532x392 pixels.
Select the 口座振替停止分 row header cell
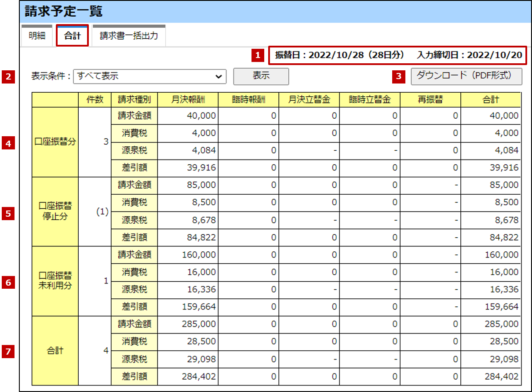coord(55,211)
